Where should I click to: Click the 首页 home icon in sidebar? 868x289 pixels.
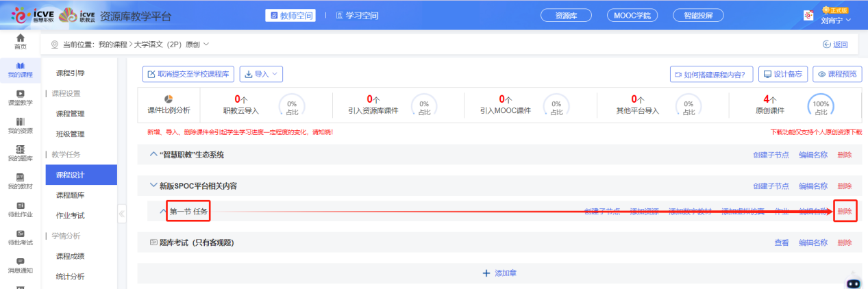(x=21, y=38)
